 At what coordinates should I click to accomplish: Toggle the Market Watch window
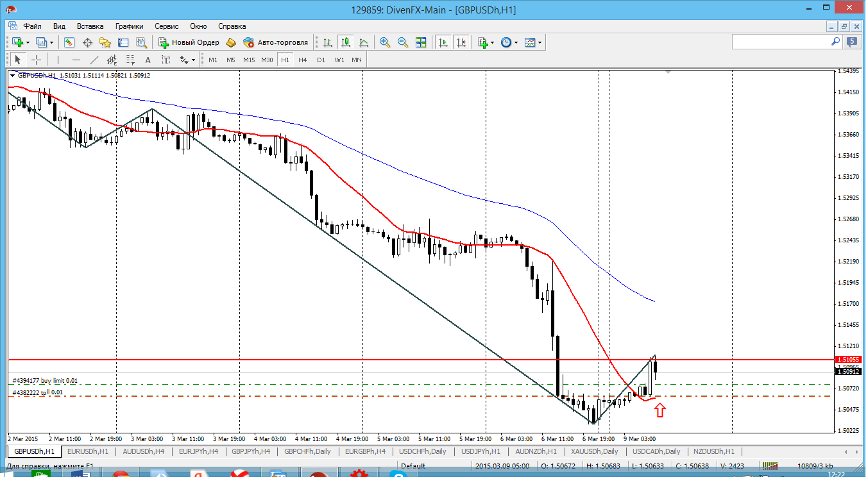pos(69,42)
